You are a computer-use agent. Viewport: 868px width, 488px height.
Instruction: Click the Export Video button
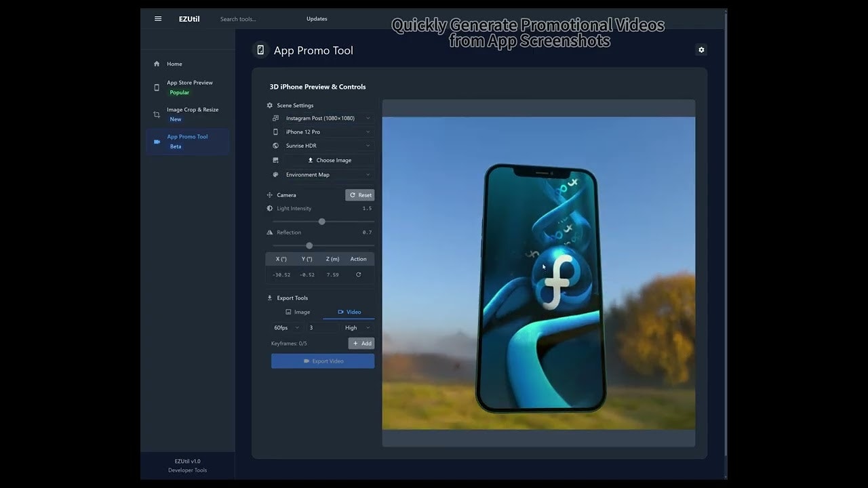(x=323, y=361)
